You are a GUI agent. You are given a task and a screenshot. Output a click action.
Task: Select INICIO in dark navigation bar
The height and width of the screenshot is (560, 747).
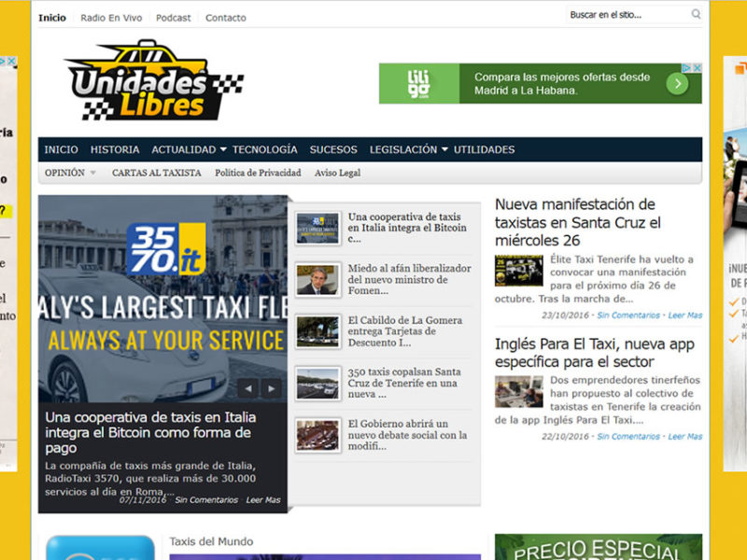pos(61,149)
